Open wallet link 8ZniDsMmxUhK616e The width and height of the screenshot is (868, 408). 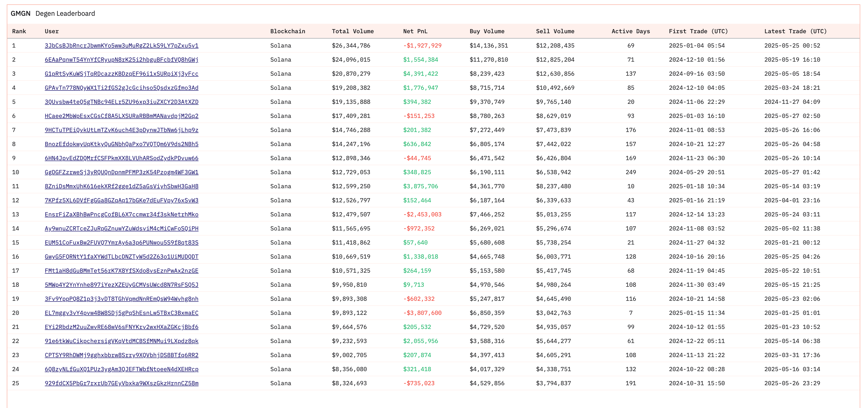121,186
